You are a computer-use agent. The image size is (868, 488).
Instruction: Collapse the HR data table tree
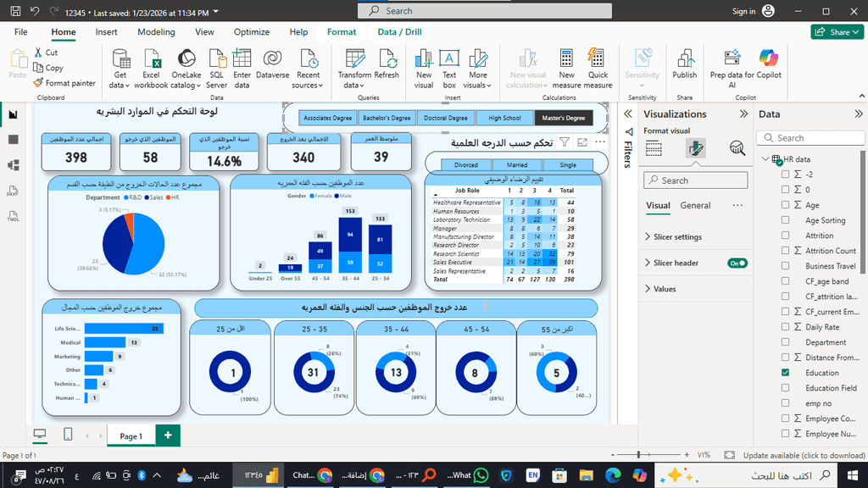[x=766, y=159]
